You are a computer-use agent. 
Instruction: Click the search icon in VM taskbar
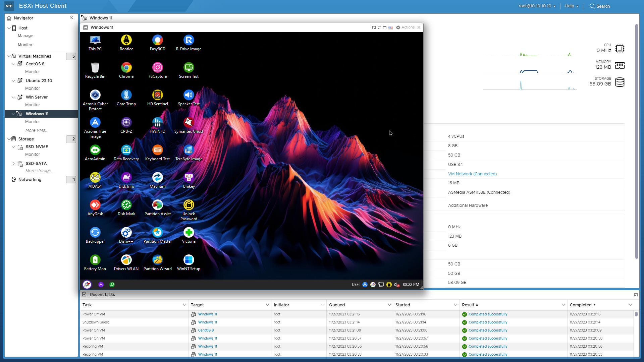112,285
